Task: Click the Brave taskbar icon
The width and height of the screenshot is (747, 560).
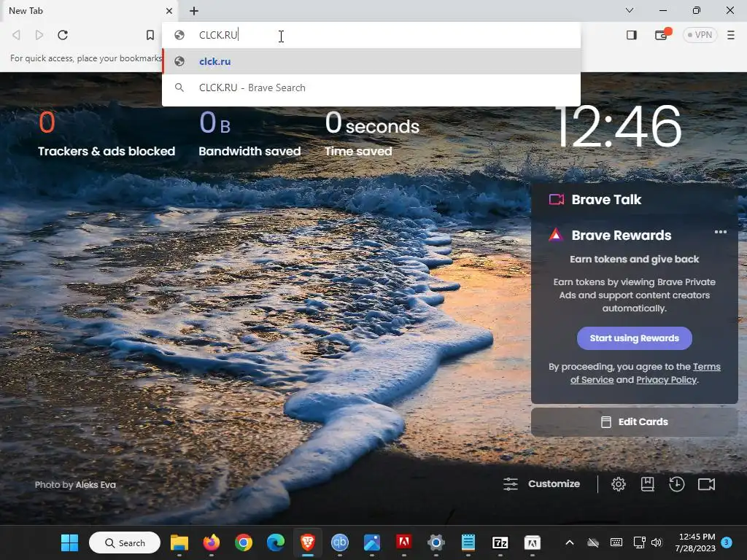Action: (308, 542)
